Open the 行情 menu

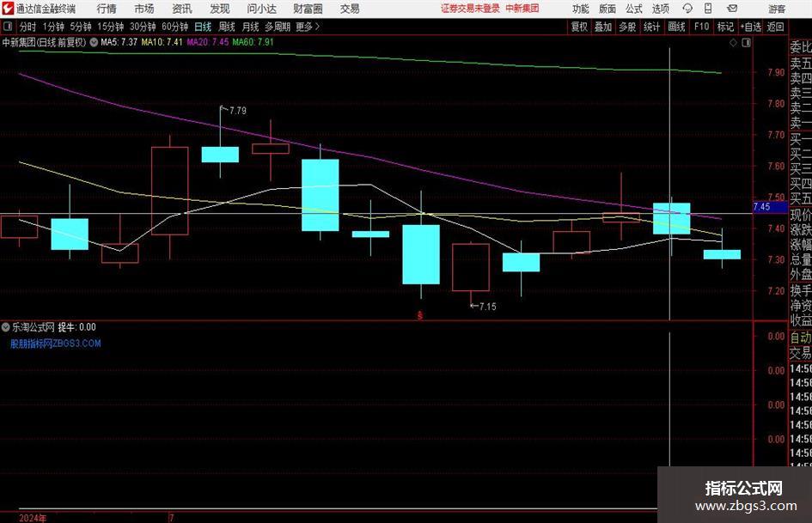tap(107, 9)
